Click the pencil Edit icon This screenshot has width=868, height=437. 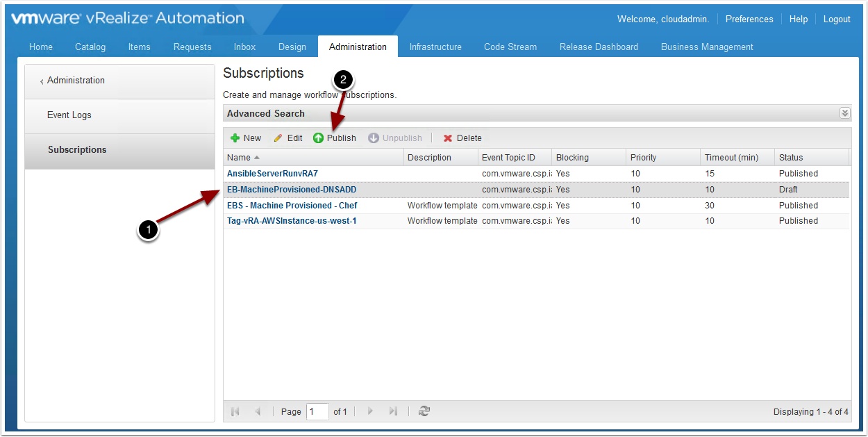pos(278,138)
